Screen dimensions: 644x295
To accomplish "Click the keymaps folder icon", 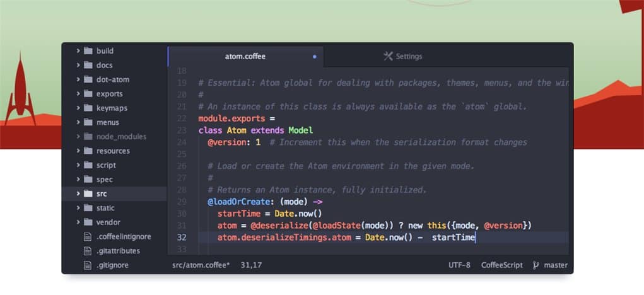I will click(x=88, y=108).
